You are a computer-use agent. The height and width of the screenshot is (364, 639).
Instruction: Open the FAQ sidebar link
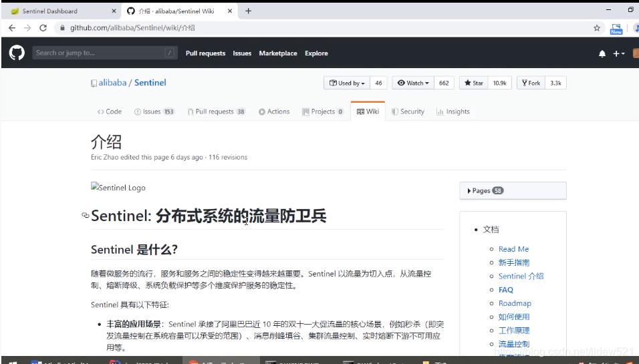[x=506, y=290]
